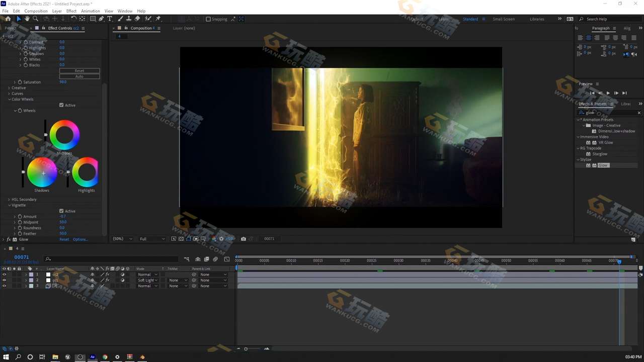Image resolution: width=644 pixels, height=362 pixels.
Task: Collapse the Stylize category in Effects & Presets
Action: [578, 159]
